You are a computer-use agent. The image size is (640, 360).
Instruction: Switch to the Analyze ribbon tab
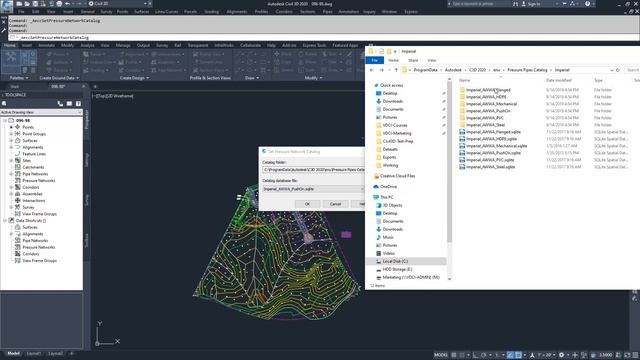(87, 45)
